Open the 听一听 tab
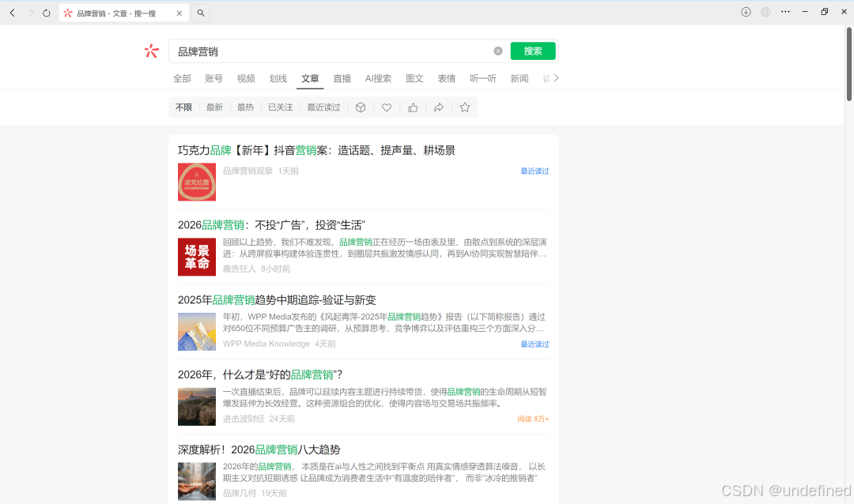Image resolution: width=854 pixels, height=504 pixels. click(483, 78)
